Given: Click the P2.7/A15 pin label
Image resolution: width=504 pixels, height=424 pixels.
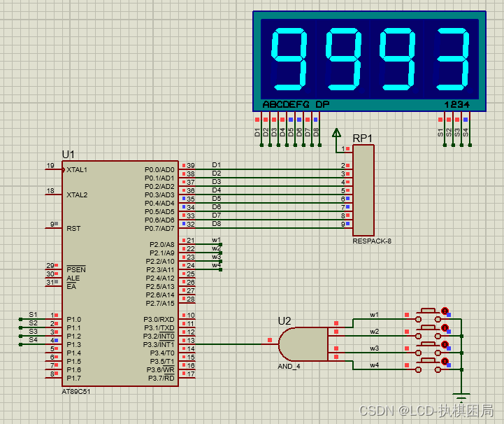Looking at the screenshot, I should pos(160,304).
